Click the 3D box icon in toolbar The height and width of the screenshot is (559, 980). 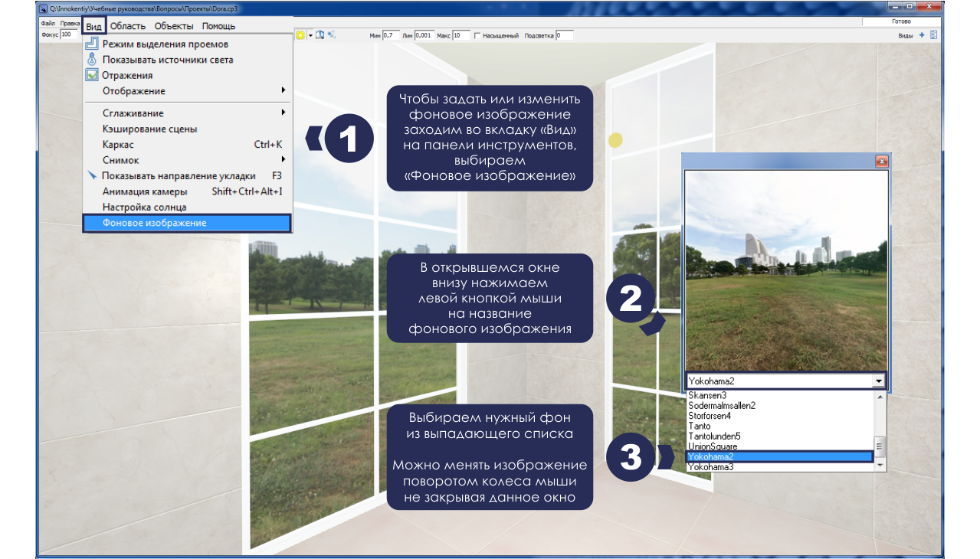320,35
